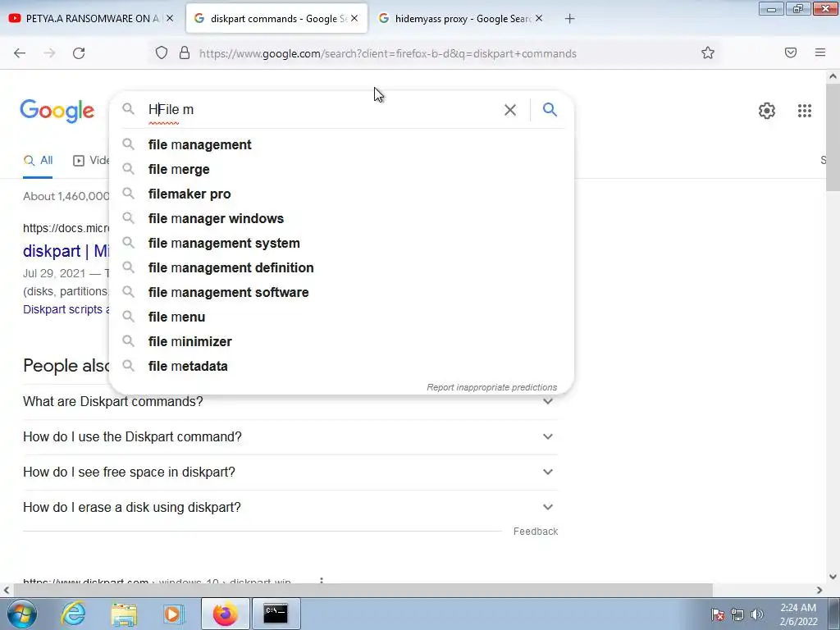Bookmark this page with star
Viewport: 840px width, 630px height.
708,53
